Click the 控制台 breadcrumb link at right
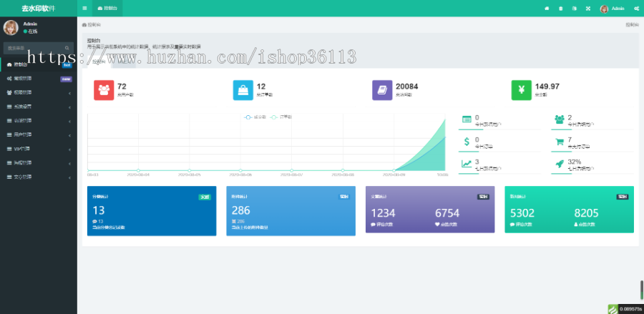 632,24
